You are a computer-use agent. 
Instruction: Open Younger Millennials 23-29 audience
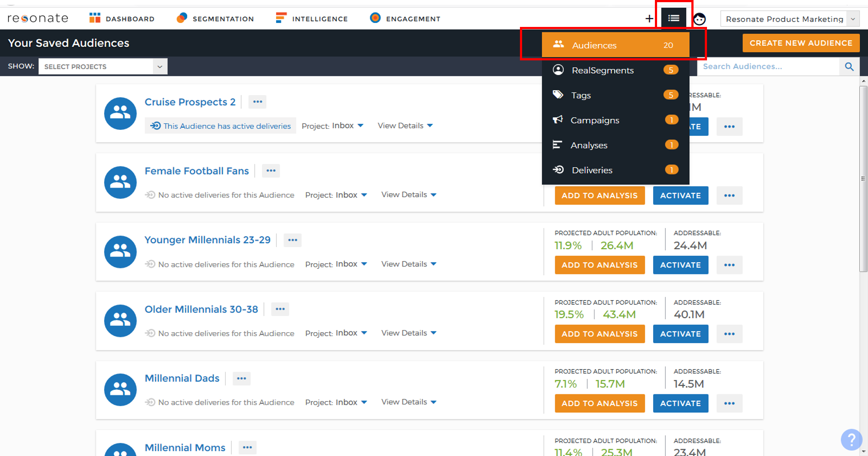click(x=207, y=240)
